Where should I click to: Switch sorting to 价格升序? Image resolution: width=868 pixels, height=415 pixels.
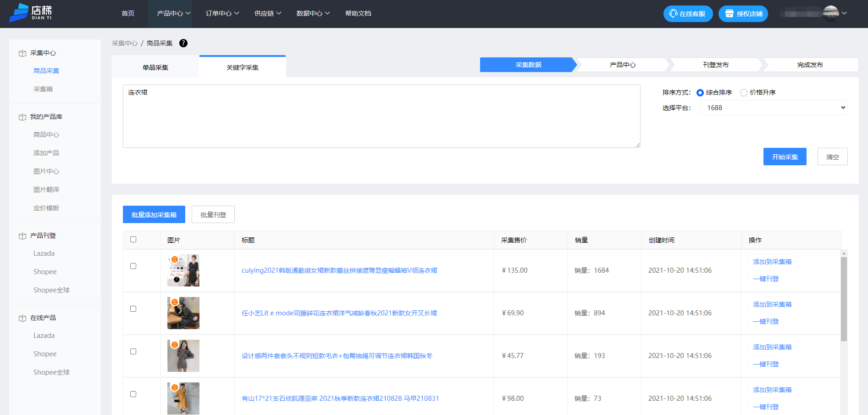point(744,92)
